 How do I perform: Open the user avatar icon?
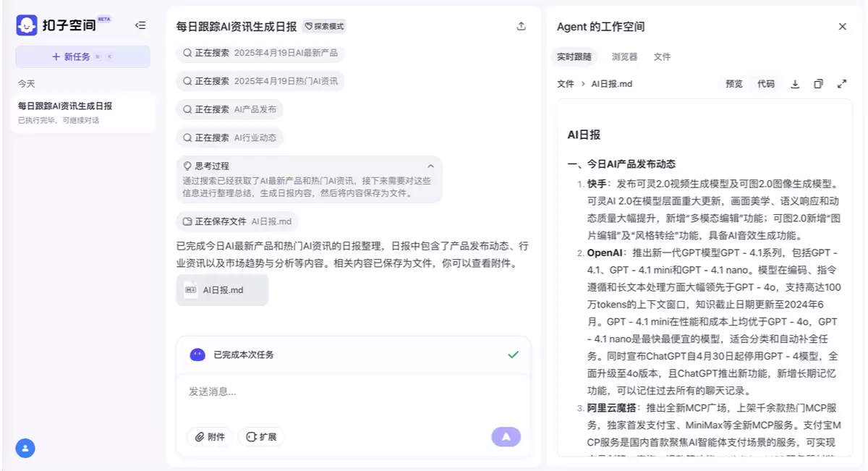25,449
